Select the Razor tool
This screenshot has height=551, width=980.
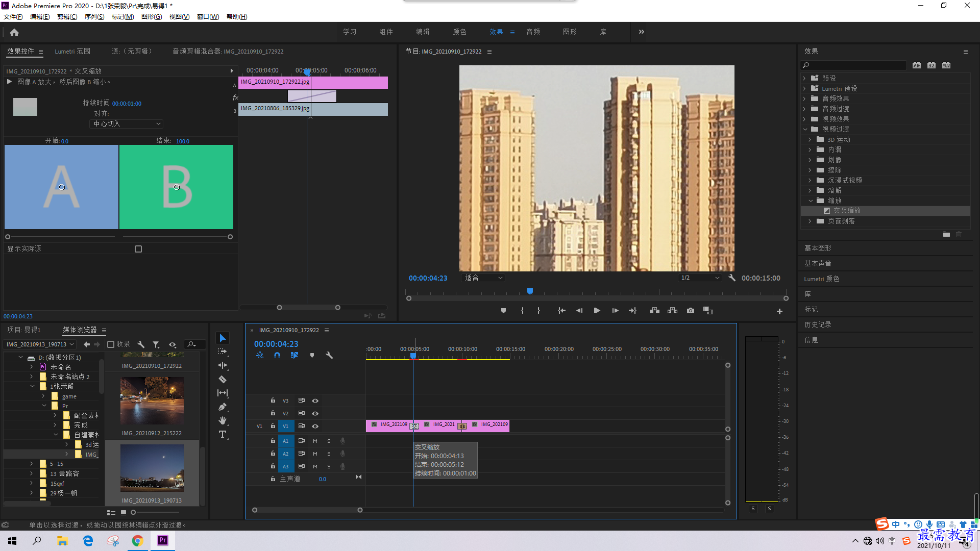pyautogui.click(x=223, y=379)
